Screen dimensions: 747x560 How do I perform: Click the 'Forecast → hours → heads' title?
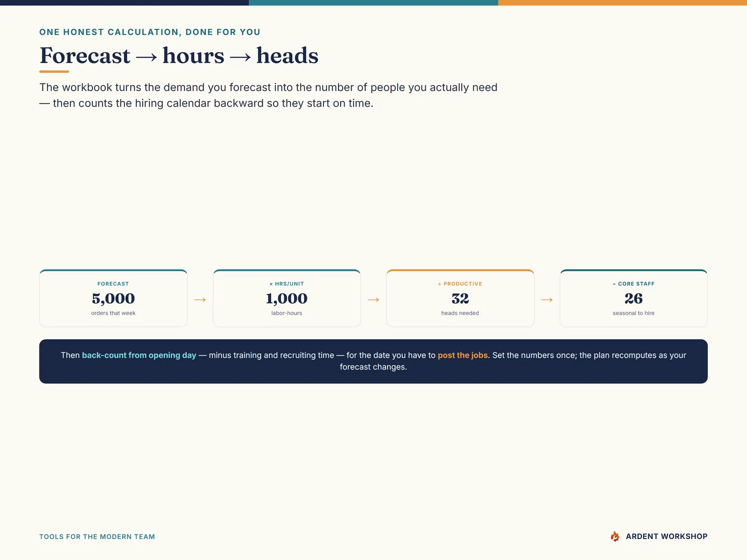179,56
